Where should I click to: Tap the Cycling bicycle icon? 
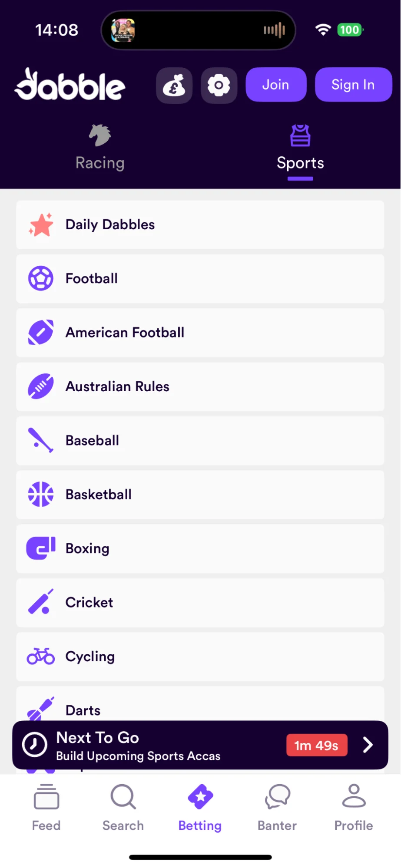pyautogui.click(x=41, y=656)
